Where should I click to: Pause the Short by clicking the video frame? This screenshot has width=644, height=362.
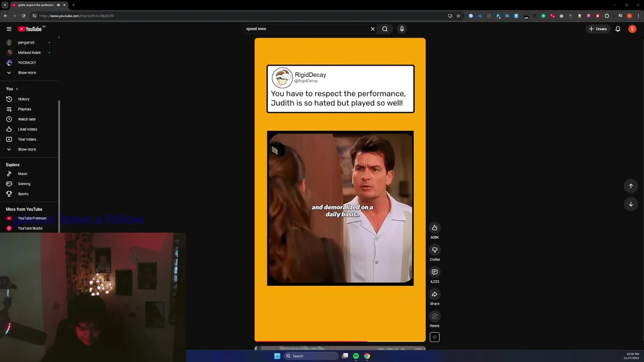tap(340, 190)
